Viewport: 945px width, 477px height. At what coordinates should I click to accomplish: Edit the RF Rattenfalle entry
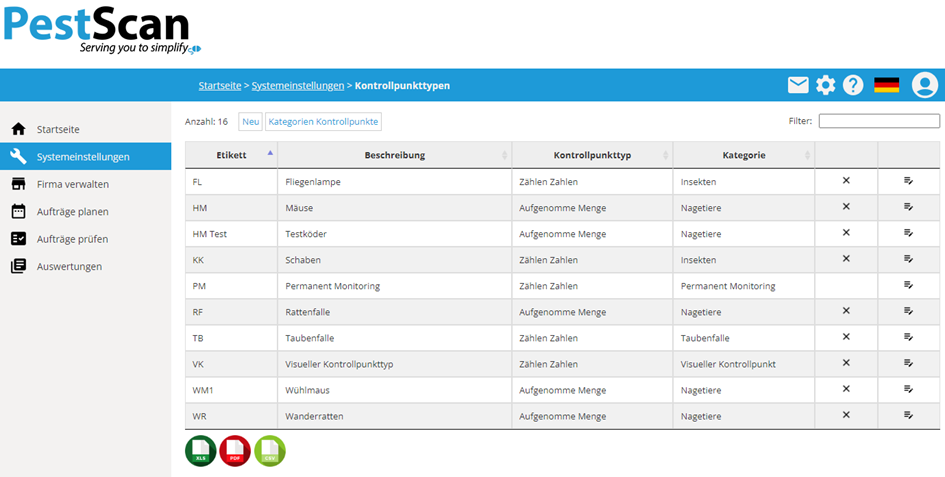(909, 311)
